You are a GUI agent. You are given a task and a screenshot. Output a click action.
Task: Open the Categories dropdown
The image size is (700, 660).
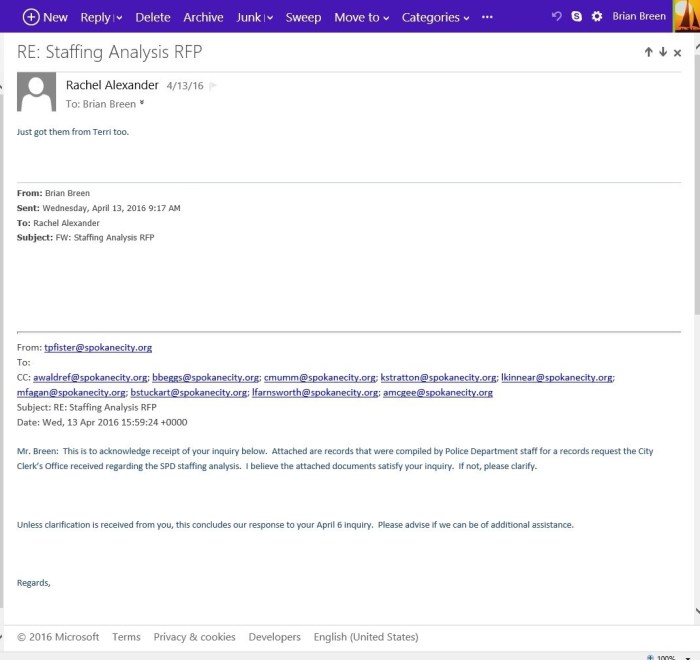point(435,17)
